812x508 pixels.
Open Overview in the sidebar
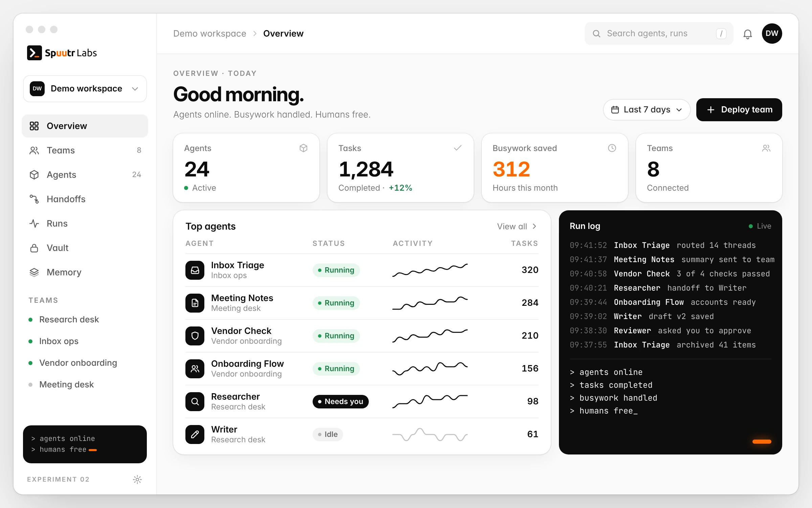85,126
